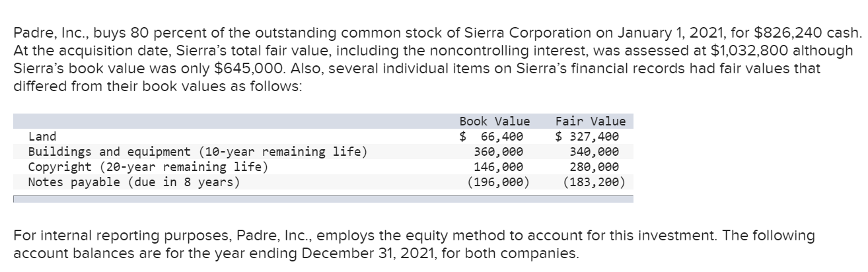Image resolution: width=868 pixels, height=272 pixels.
Task: Click the Copyright (20-year remaining life) label
Action: [x=148, y=167]
